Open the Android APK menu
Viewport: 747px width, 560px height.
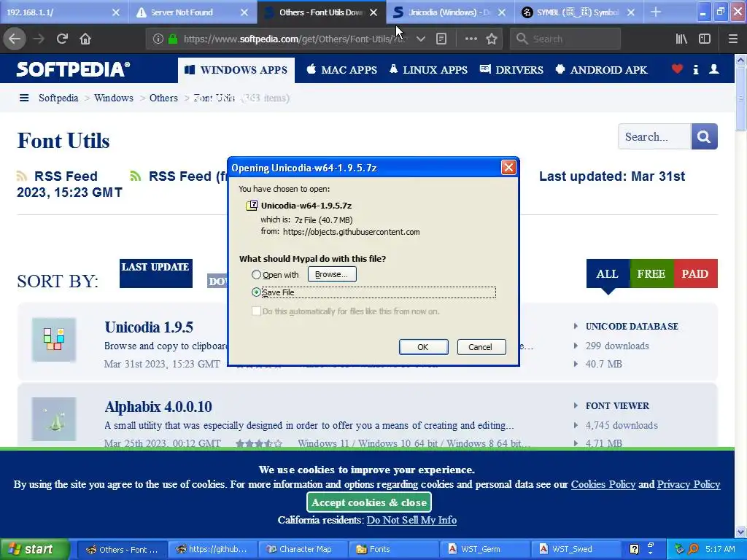tap(601, 70)
